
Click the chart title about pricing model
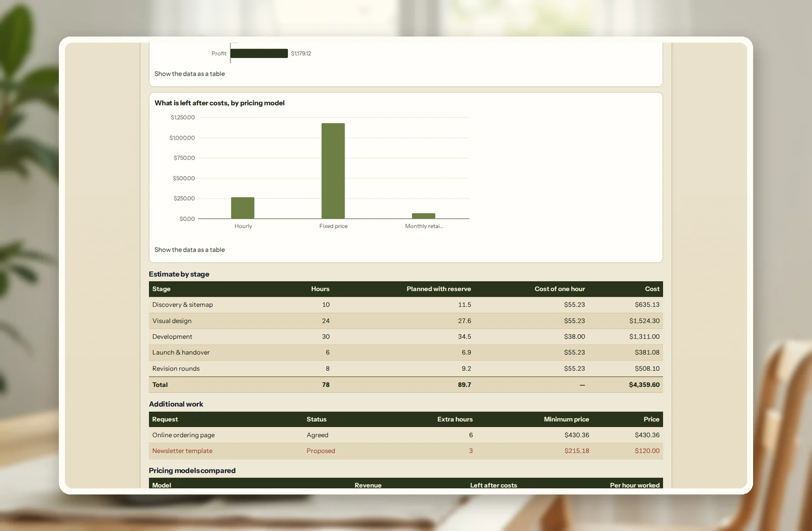pyautogui.click(x=219, y=103)
